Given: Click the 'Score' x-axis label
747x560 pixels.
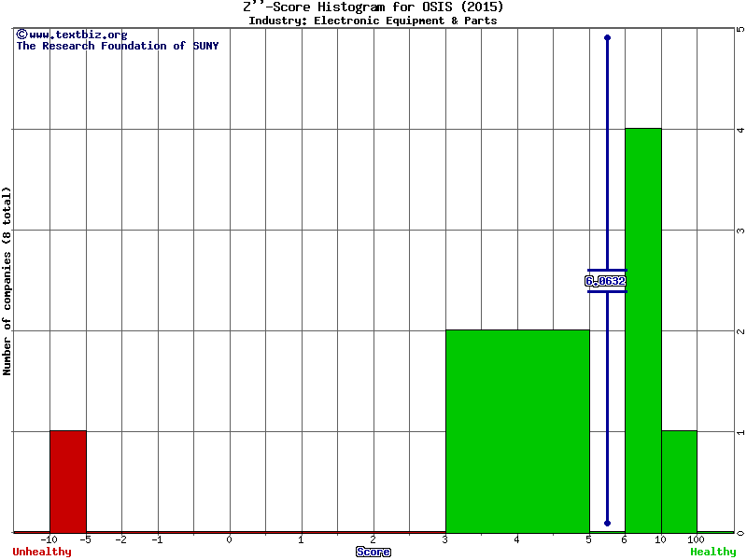Looking at the screenshot, I should (373, 552).
